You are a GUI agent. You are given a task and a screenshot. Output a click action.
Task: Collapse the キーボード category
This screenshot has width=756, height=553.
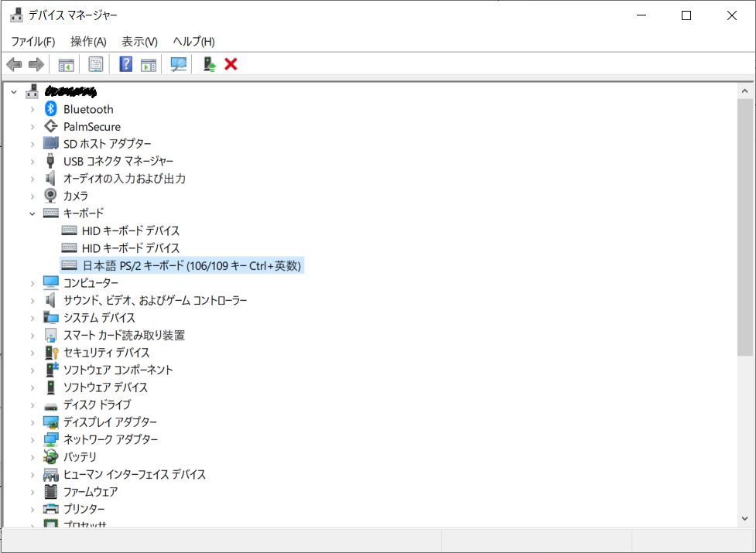pos(32,213)
